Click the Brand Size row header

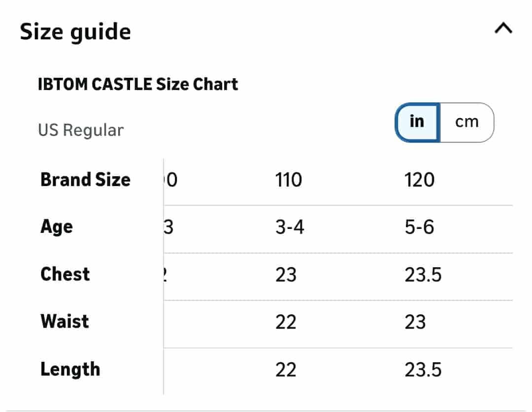click(85, 179)
